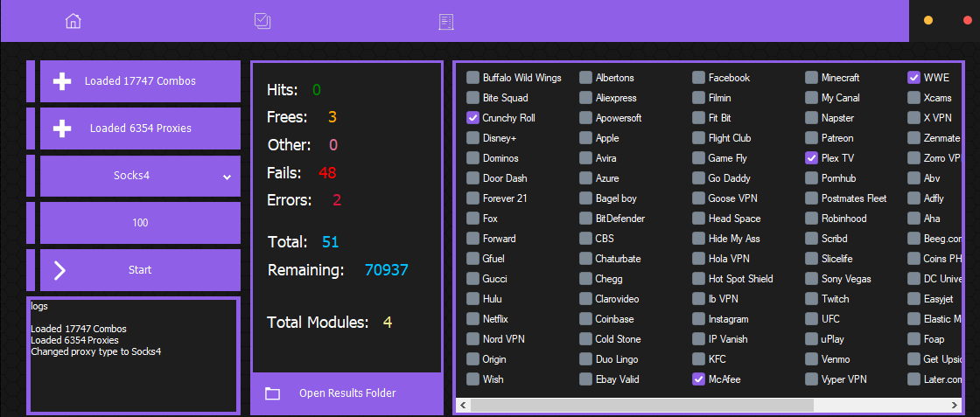Uncheck the Crunchy Roll checkbox
The width and height of the screenshot is (980, 417).
coord(472,118)
